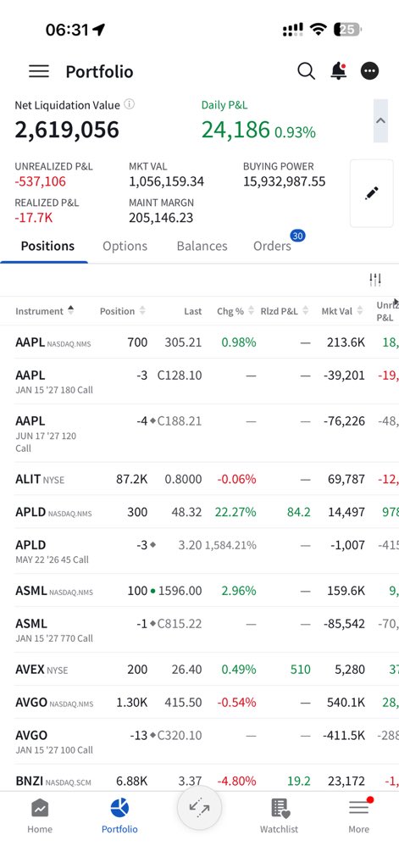Open column filter settings sliders icon

point(375,280)
